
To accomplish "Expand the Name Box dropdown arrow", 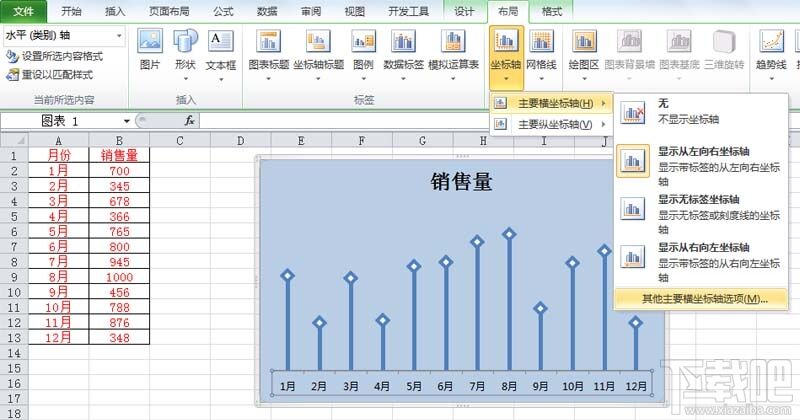I will pos(127,121).
